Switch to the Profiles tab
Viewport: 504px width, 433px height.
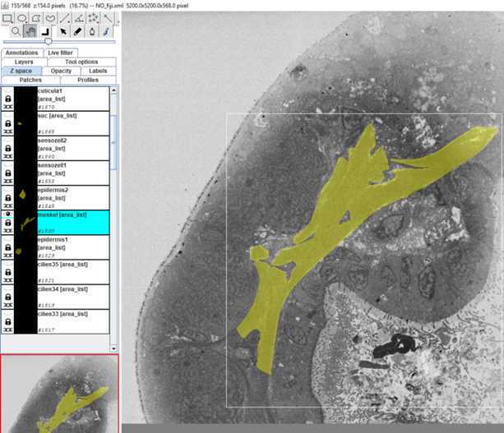(x=88, y=80)
